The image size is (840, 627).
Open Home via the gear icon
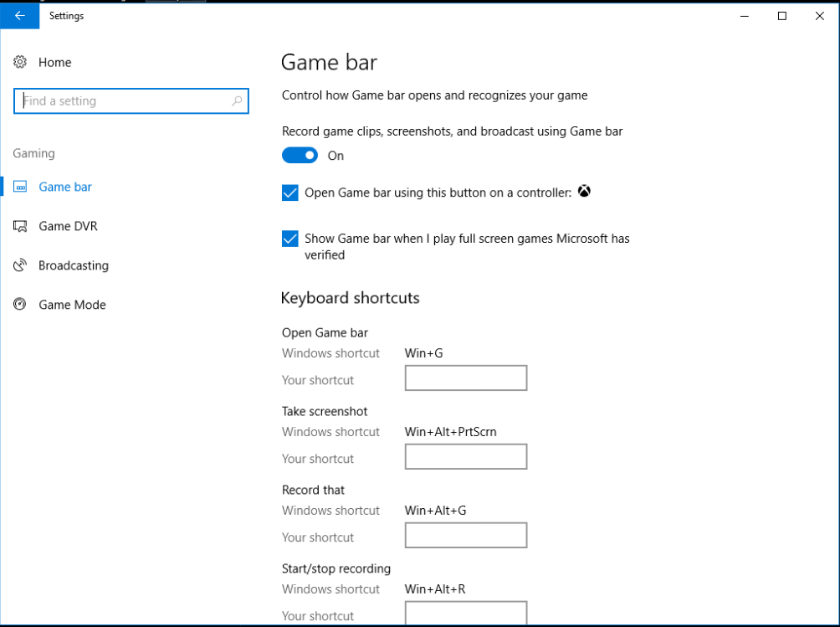[x=20, y=62]
